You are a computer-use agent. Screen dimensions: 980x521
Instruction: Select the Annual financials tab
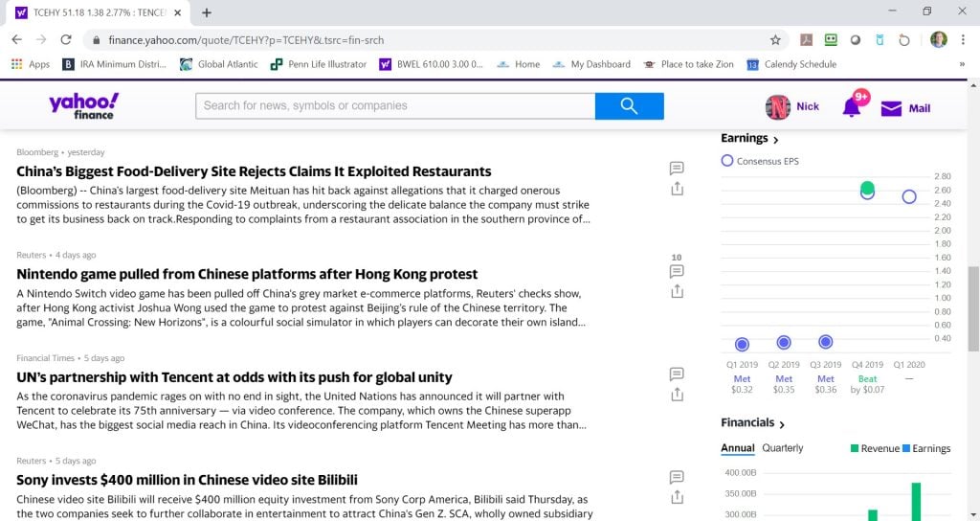tap(737, 448)
